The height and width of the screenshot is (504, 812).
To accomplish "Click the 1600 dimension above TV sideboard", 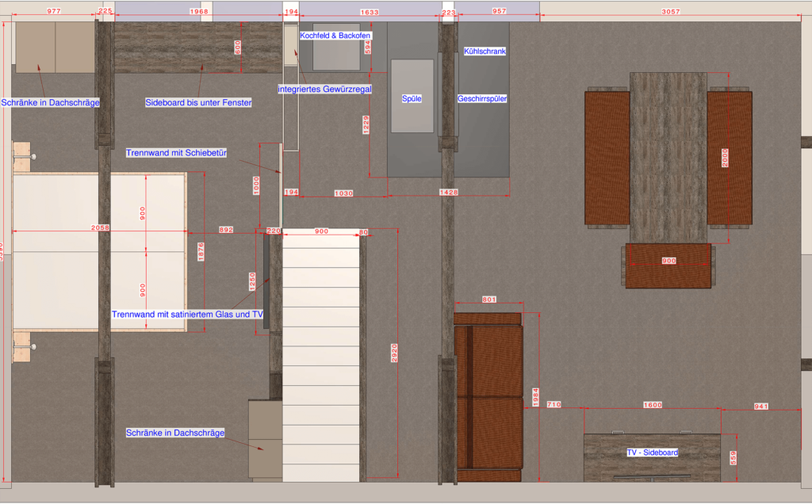I will pyautogui.click(x=652, y=406).
